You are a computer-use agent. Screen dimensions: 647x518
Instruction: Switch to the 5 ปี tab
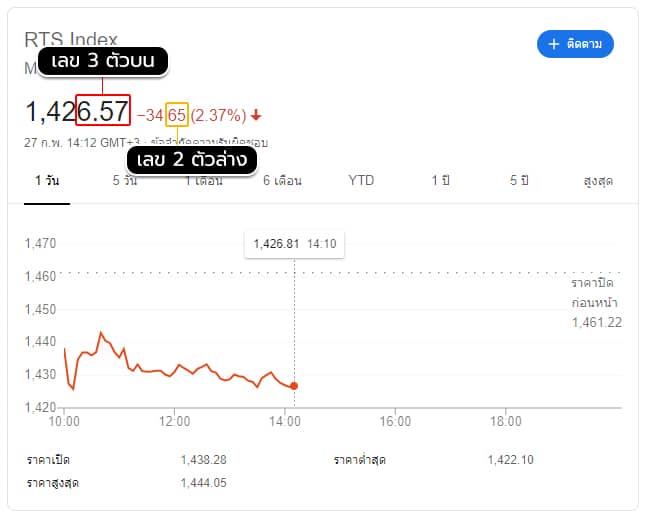[x=519, y=180]
